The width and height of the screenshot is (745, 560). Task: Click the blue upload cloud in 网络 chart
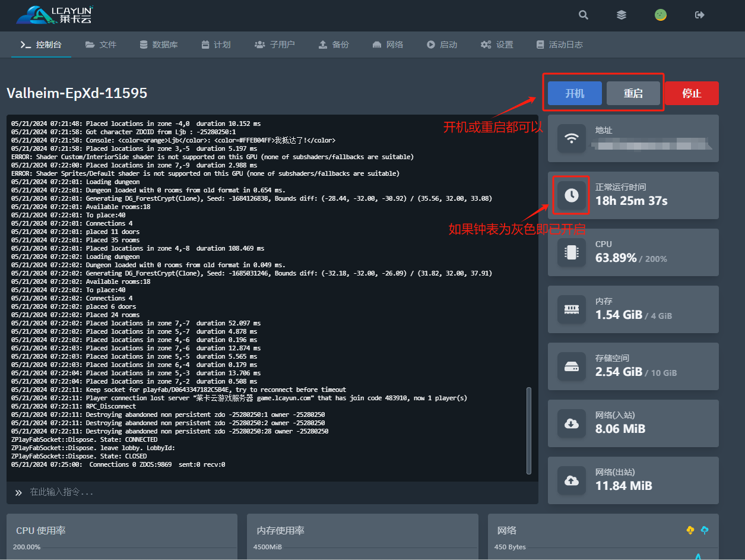pyautogui.click(x=705, y=530)
